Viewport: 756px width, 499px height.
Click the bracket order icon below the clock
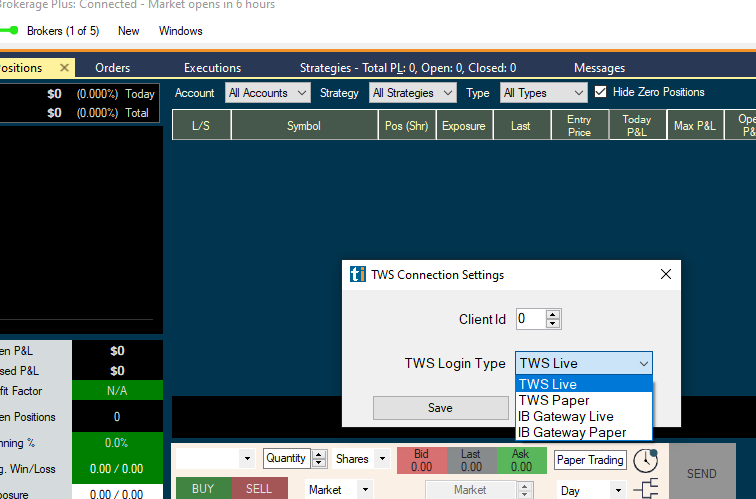pos(646,488)
